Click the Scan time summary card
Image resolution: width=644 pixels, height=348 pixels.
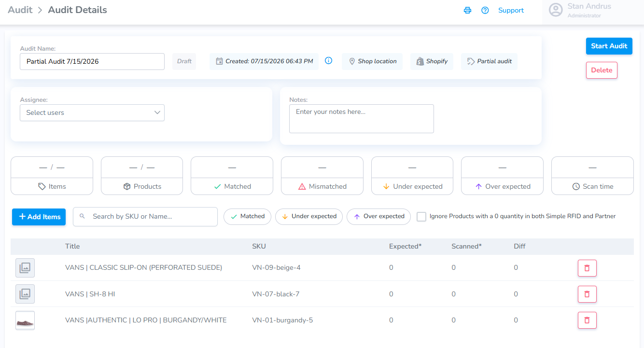coord(592,176)
